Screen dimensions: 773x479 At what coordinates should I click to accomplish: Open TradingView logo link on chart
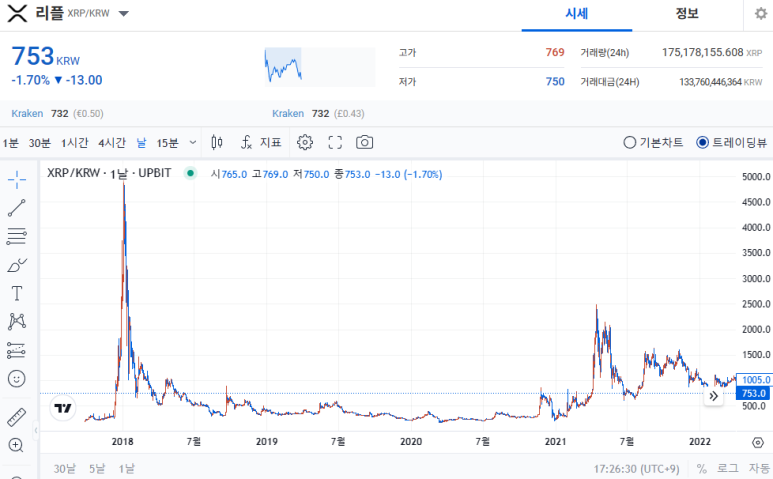(x=63, y=408)
